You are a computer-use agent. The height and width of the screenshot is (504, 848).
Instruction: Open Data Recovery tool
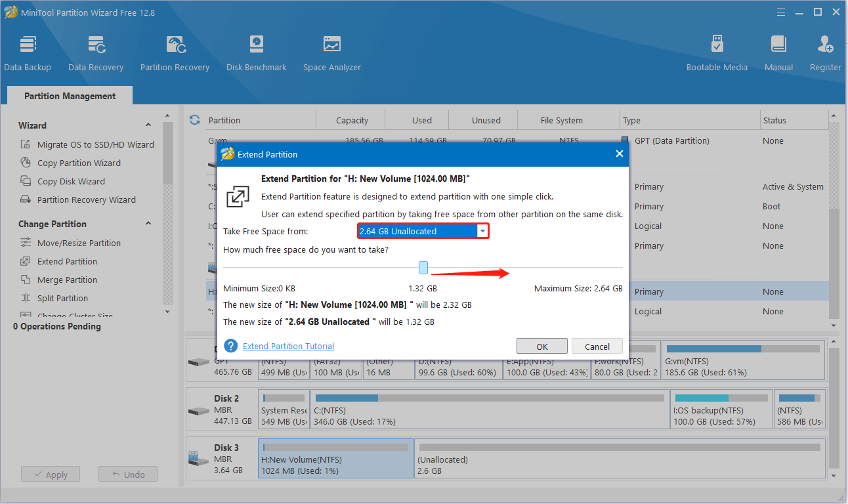click(96, 54)
